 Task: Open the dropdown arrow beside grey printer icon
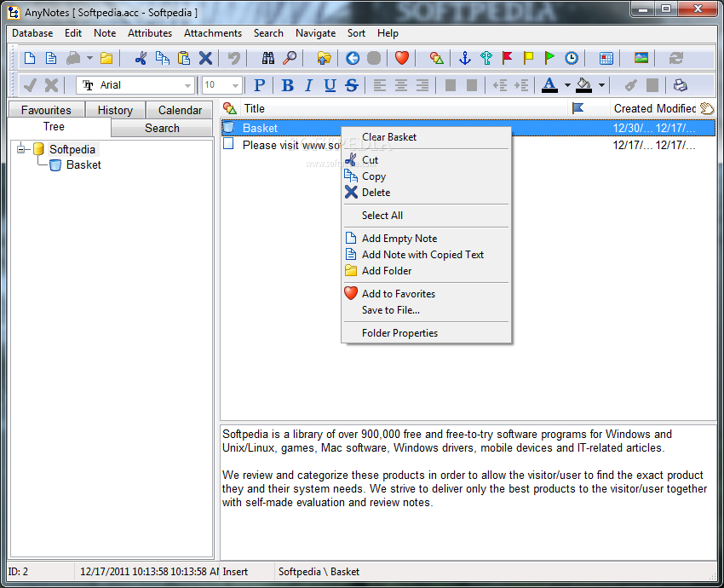(89, 58)
